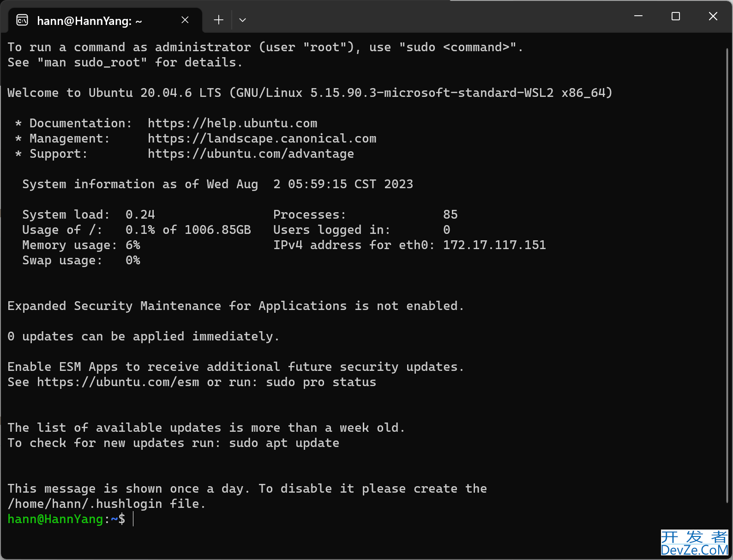Open the https://ubuntu.com/advantage link
This screenshot has height=560, width=733.
[251, 154]
